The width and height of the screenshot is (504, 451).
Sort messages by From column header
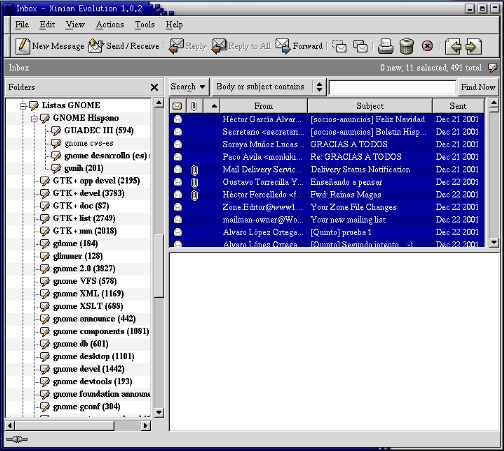pyautogui.click(x=263, y=106)
